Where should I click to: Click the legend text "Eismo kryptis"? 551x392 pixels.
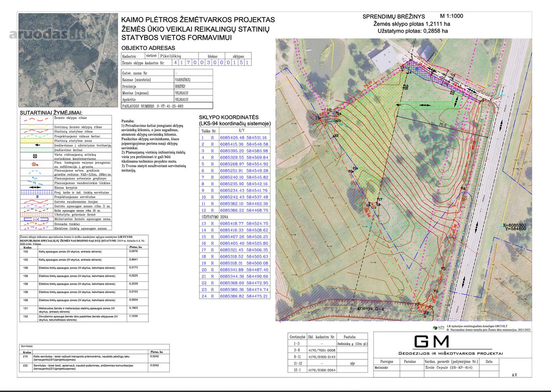[66, 188]
